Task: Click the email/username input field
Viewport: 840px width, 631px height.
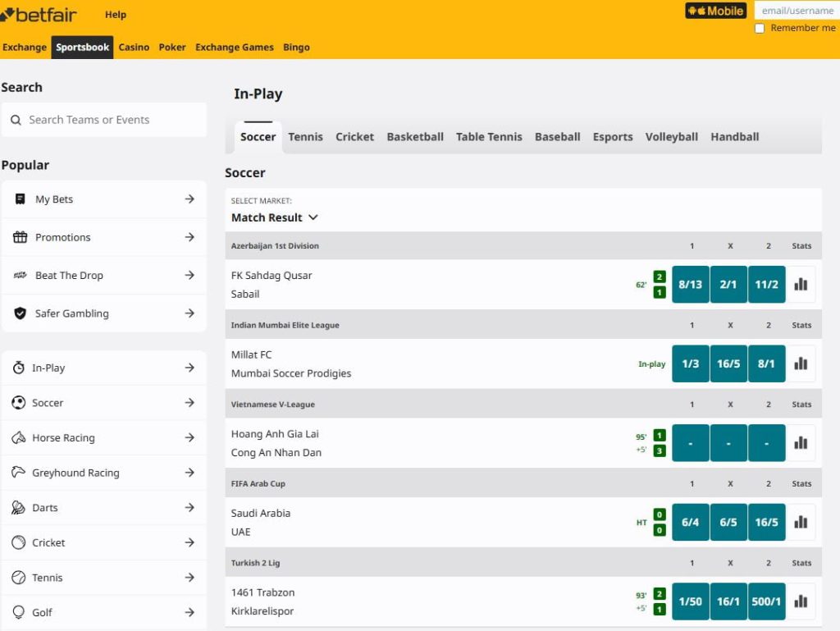Action: click(x=797, y=10)
